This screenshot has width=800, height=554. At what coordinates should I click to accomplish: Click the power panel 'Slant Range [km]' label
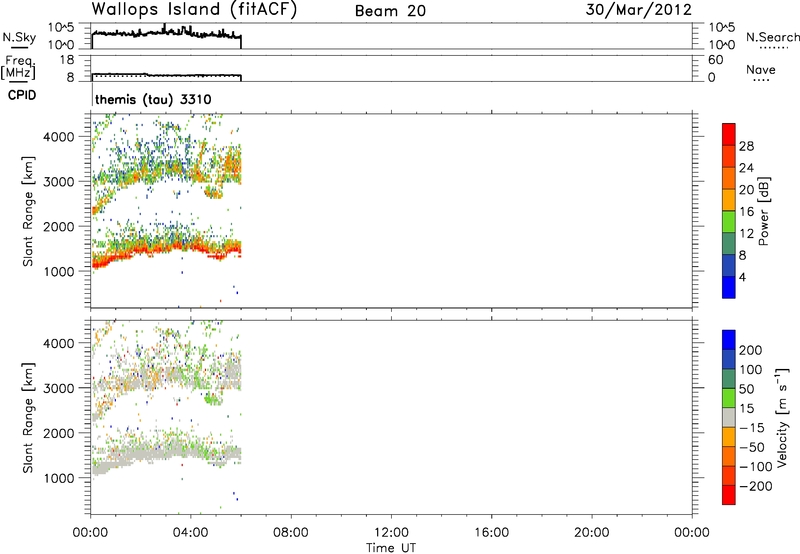pyautogui.click(x=28, y=211)
